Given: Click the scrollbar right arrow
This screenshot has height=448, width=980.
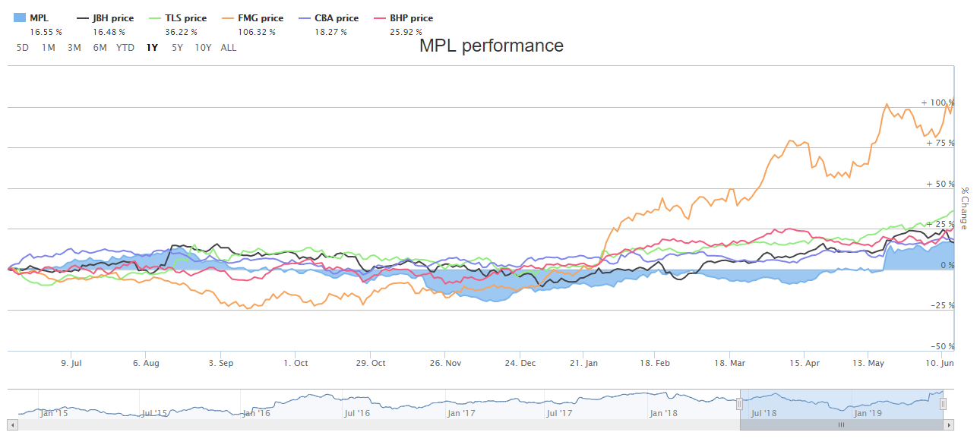Looking at the screenshot, I should (x=948, y=425).
